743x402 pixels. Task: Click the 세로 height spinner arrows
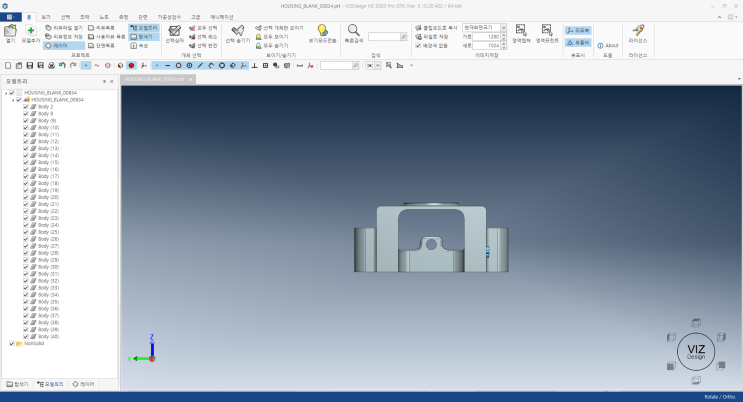[x=503, y=46]
